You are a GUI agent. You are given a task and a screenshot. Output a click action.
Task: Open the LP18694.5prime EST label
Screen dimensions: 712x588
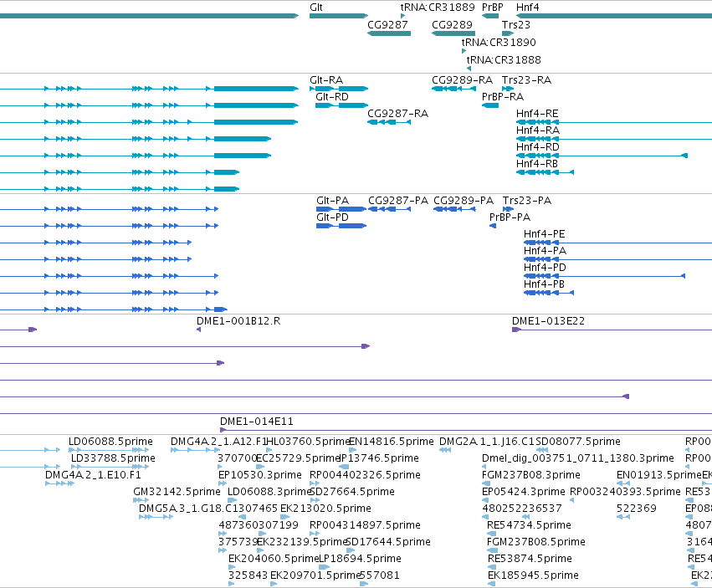(x=360, y=559)
